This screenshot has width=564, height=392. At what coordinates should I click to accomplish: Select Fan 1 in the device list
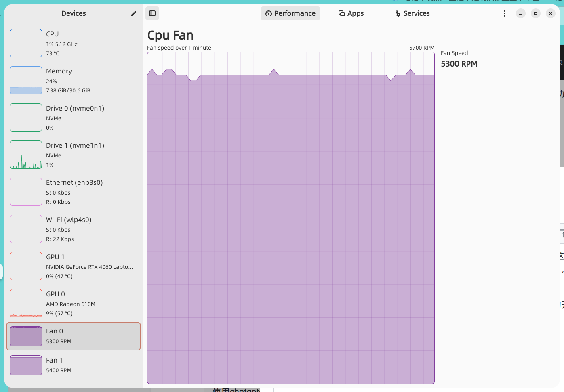(x=74, y=365)
